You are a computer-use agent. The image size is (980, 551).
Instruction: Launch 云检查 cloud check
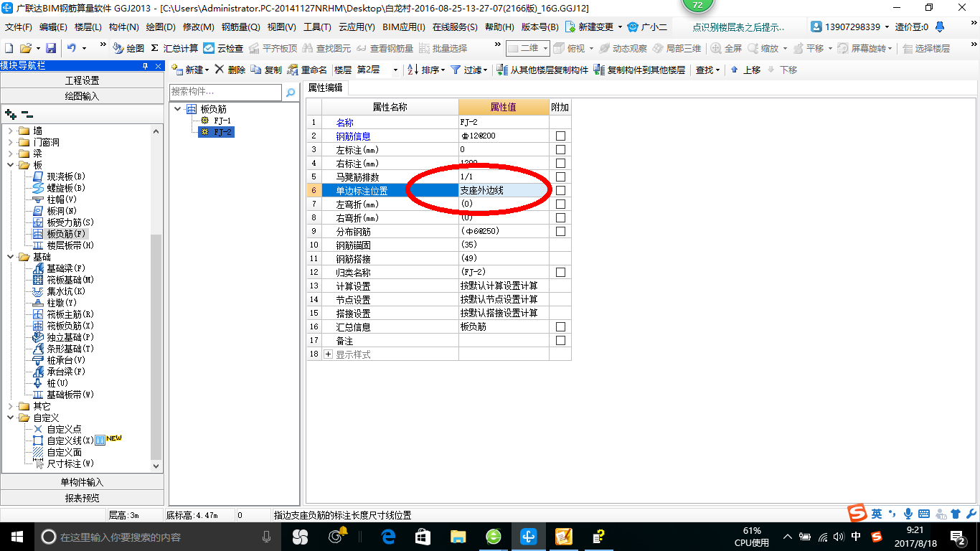point(223,48)
